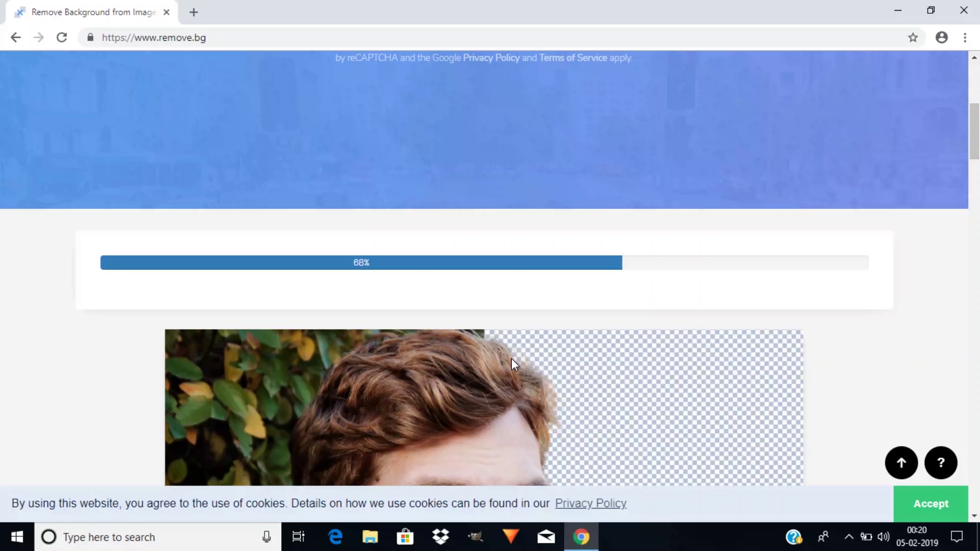
Task: Open a new browser tab
Action: pyautogui.click(x=193, y=12)
